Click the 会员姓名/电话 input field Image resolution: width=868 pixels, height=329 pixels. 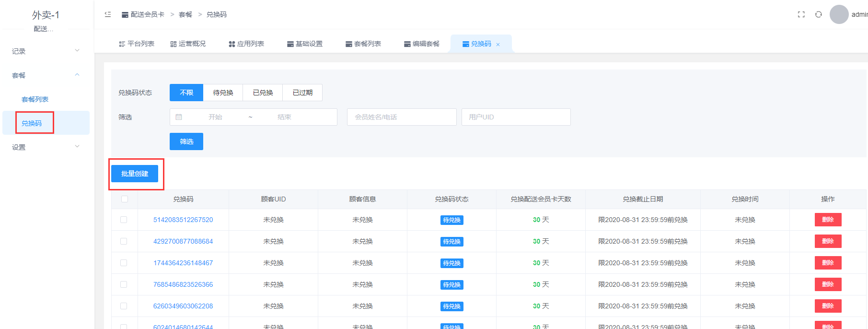(402, 117)
